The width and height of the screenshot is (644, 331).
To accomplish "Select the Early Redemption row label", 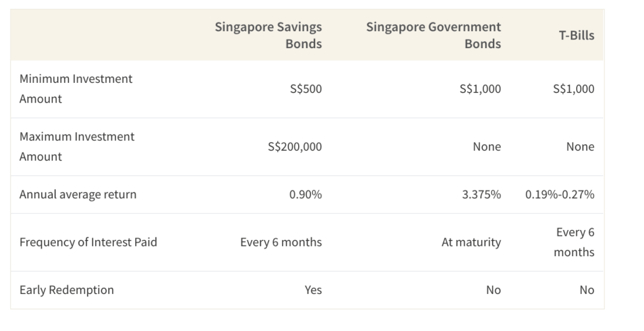I will [67, 290].
